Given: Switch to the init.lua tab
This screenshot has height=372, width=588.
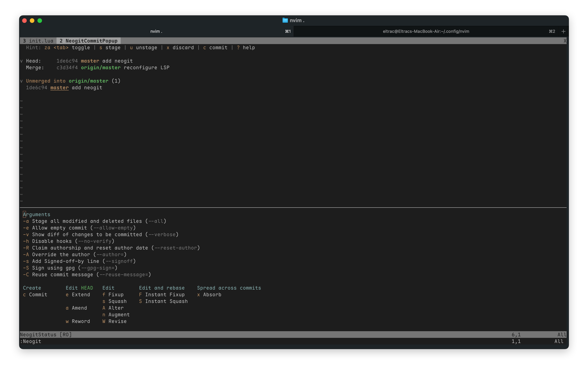Looking at the screenshot, I should coord(38,41).
